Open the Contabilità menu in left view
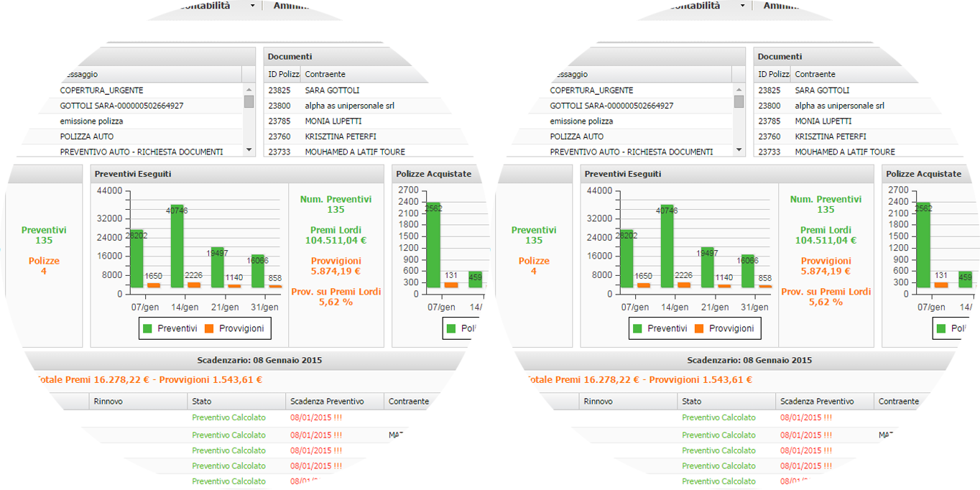Image resolution: width=980 pixels, height=490 pixels. (205, 6)
